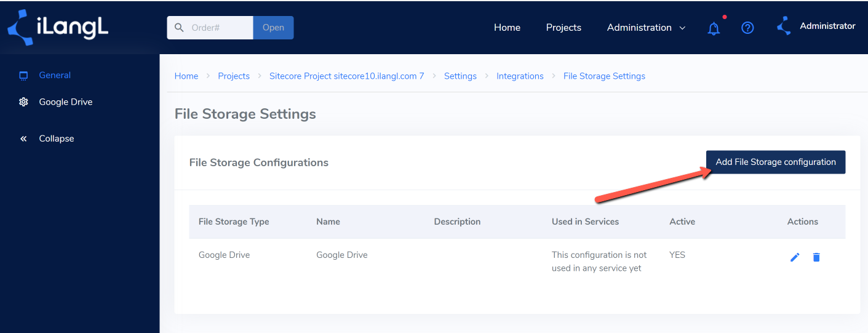Click the Description column header
This screenshot has height=333, width=868.
point(457,222)
